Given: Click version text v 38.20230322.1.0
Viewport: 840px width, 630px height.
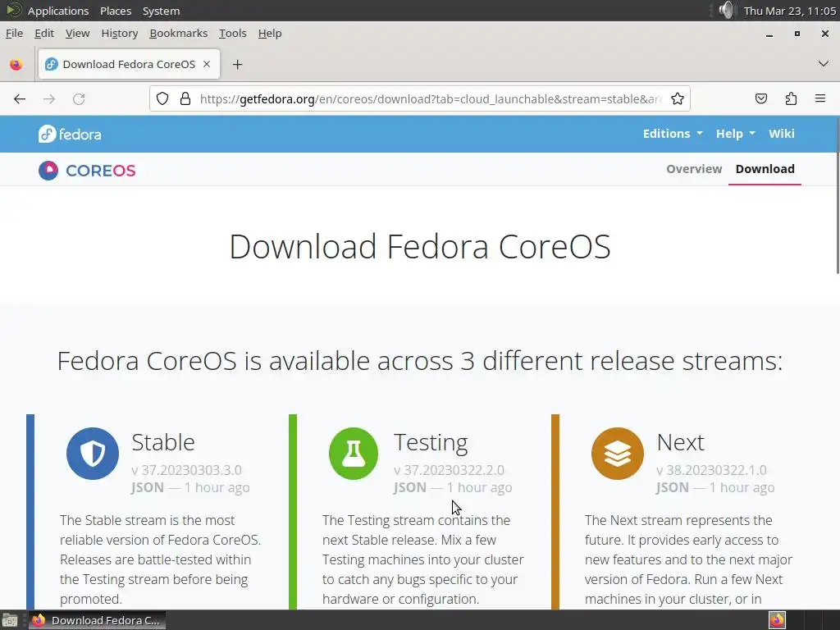Looking at the screenshot, I should 711,470.
